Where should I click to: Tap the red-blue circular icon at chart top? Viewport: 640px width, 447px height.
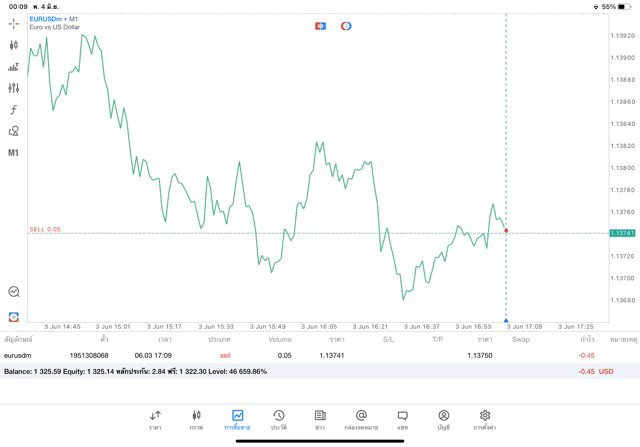pyautogui.click(x=346, y=25)
